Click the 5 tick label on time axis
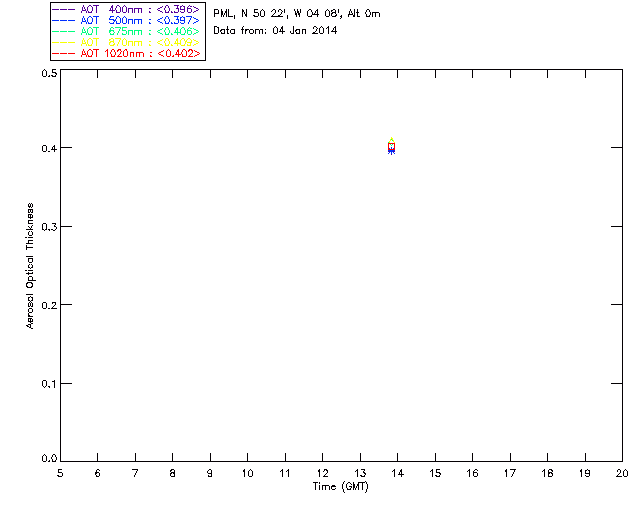Image resolution: width=640 pixels, height=512 pixels. (x=60, y=473)
